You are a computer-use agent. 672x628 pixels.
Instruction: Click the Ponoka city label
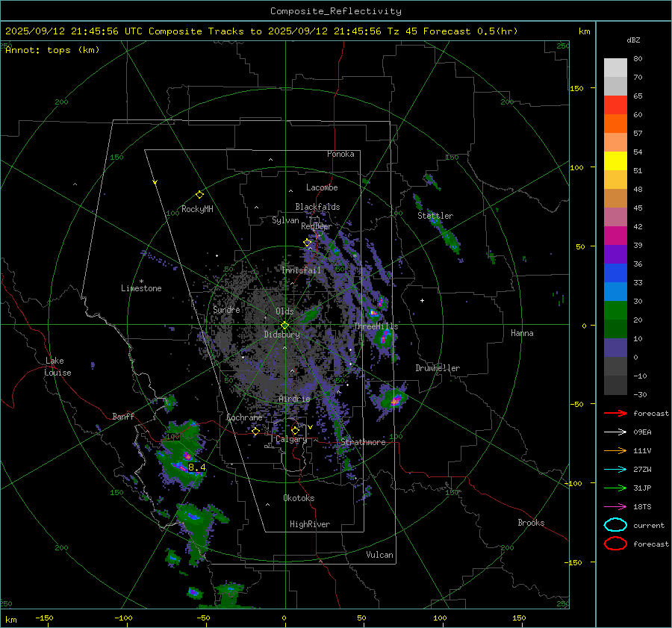click(340, 154)
